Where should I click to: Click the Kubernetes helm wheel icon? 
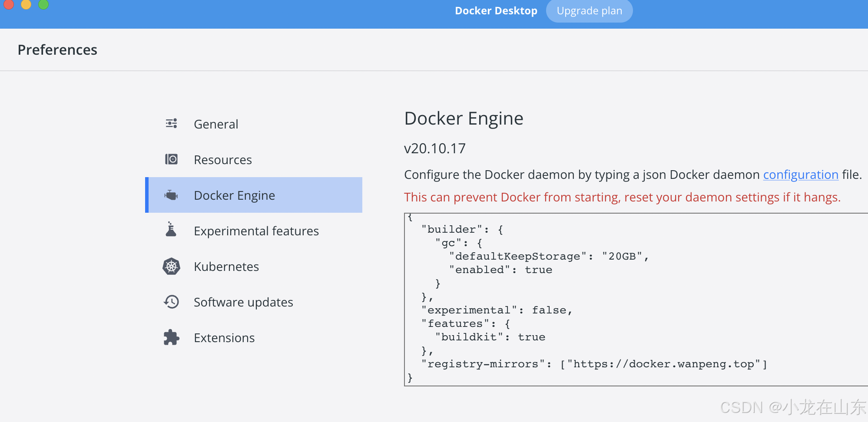coord(172,266)
